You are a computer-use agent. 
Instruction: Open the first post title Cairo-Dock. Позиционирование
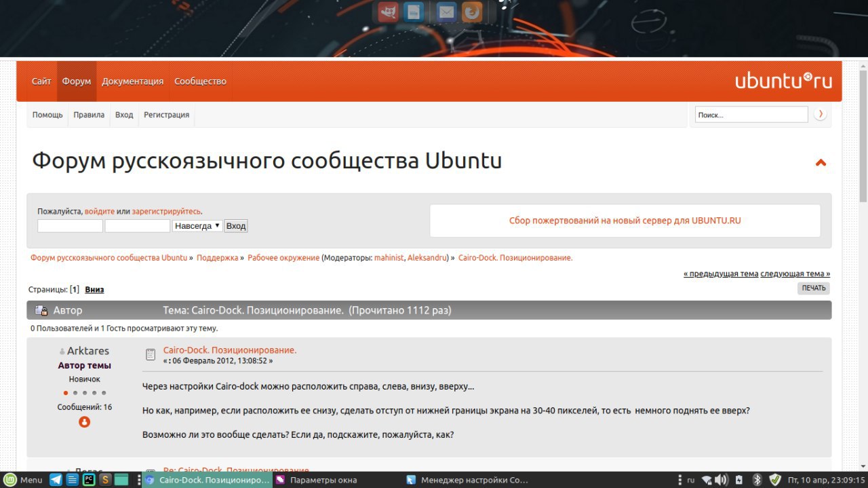(230, 350)
